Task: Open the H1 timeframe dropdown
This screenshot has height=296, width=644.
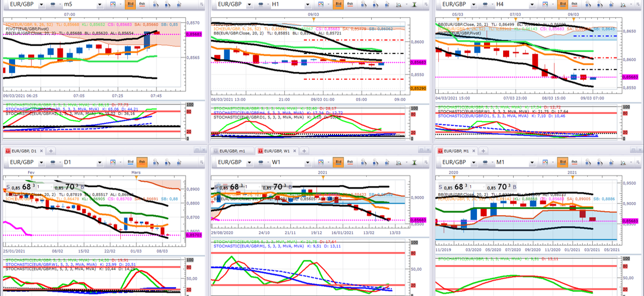Action: [x=307, y=5]
